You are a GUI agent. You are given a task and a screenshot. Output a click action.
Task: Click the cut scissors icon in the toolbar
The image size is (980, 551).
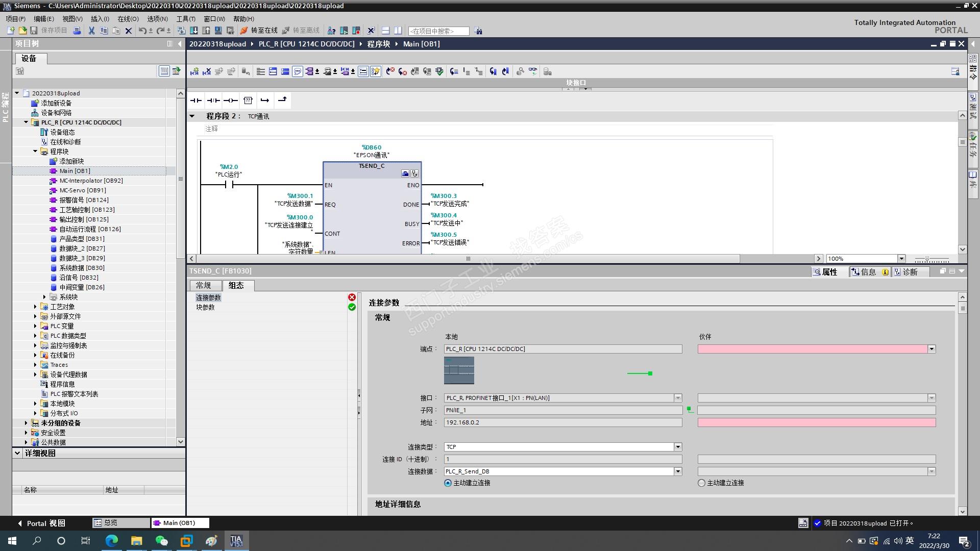tap(91, 31)
